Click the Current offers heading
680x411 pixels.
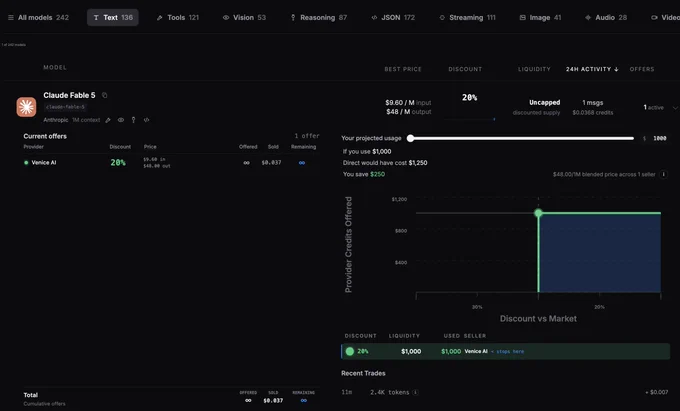click(x=45, y=136)
